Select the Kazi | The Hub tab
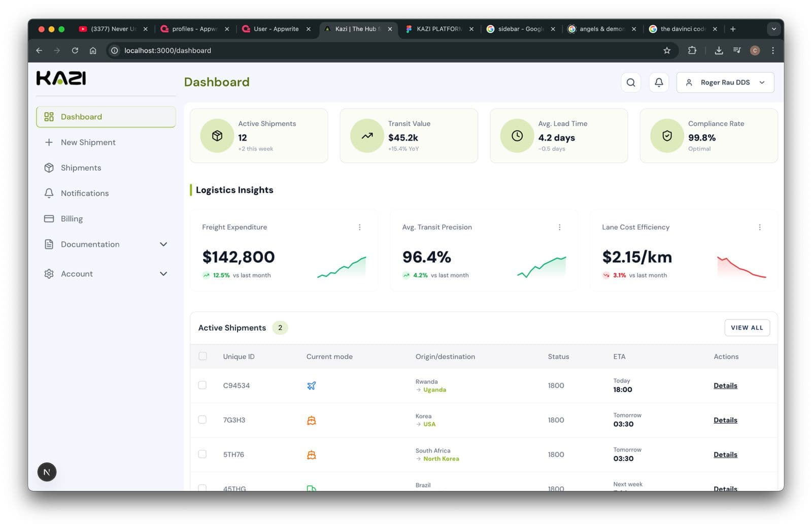The width and height of the screenshot is (812, 528). click(x=355, y=29)
